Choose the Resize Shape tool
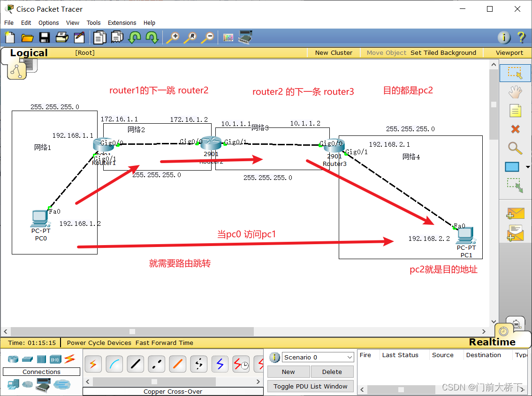 pos(515,186)
